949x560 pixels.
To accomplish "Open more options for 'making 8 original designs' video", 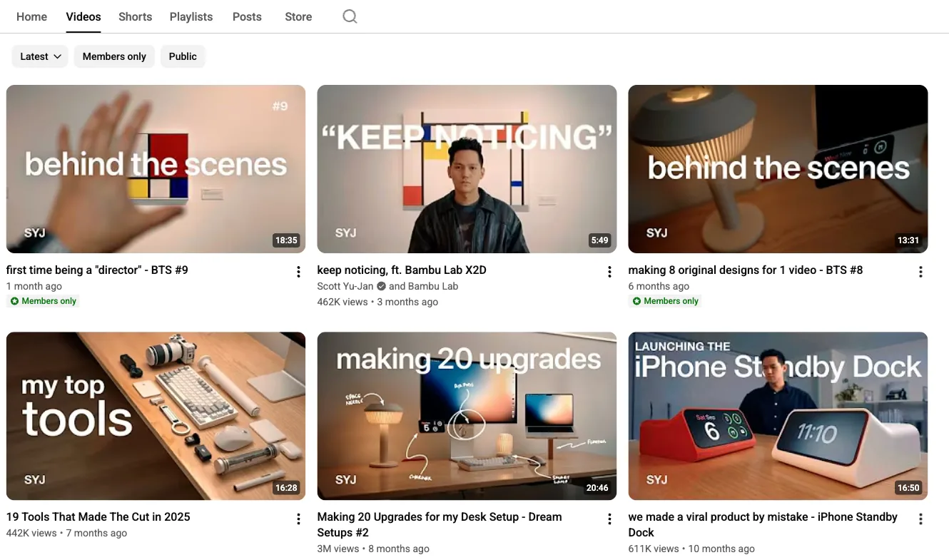I will pos(920,271).
